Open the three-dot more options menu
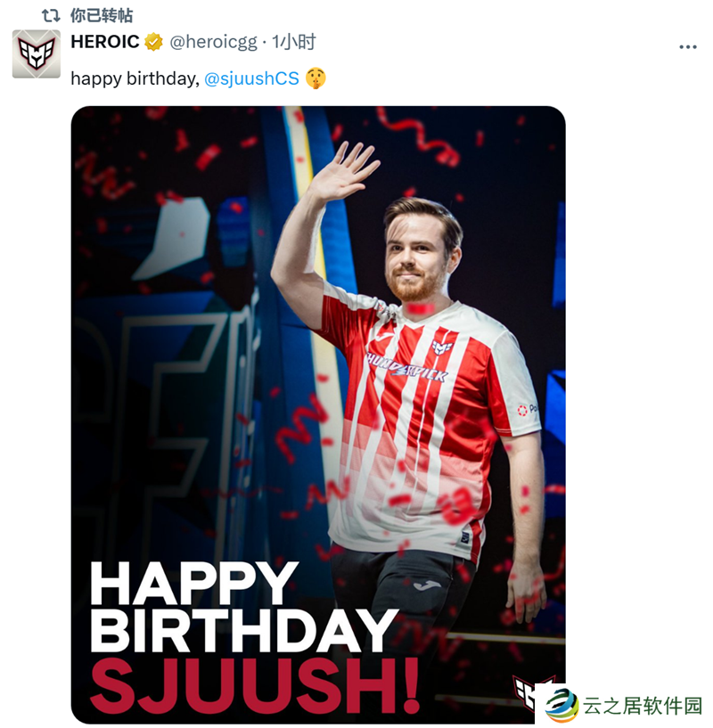The width and height of the screenshot is (713, 728). click(x=687, y=47)
